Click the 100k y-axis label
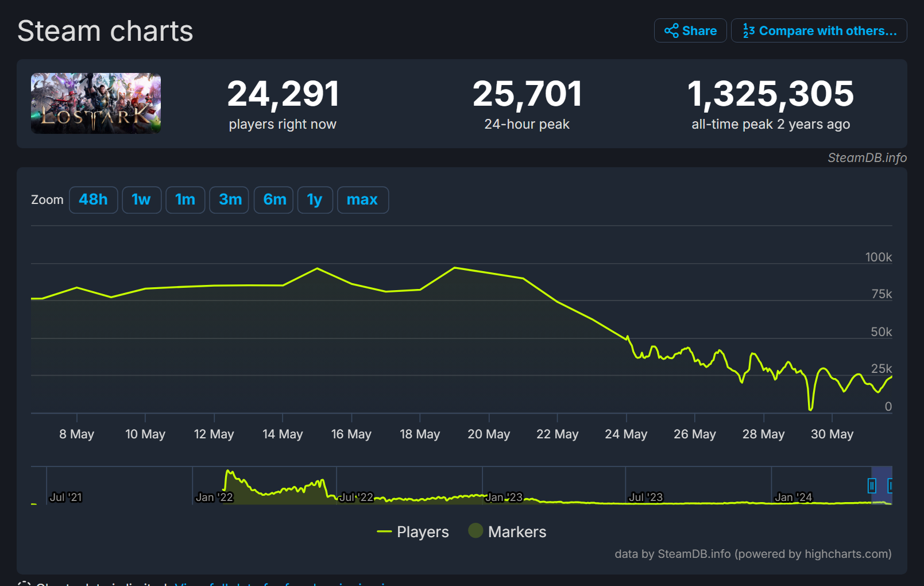Screen dimensions: 924x586 [879, 257]
